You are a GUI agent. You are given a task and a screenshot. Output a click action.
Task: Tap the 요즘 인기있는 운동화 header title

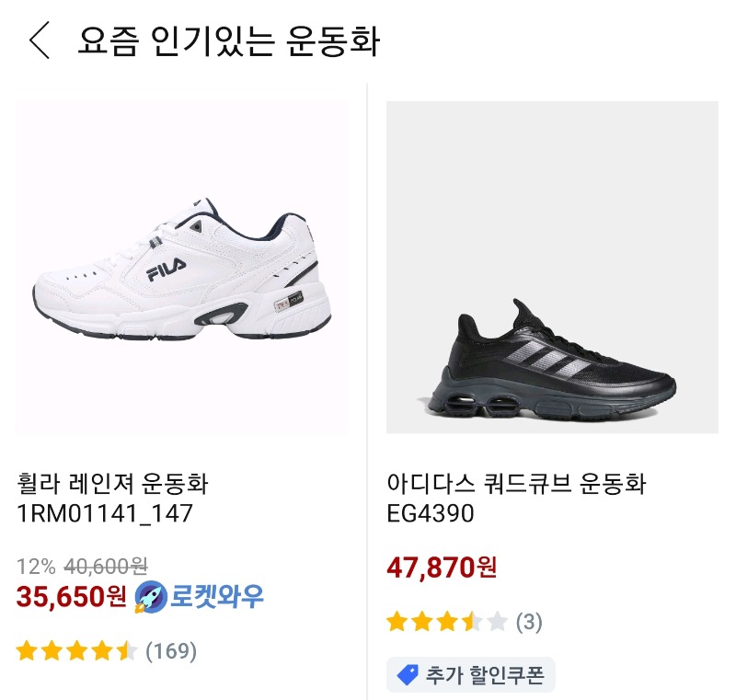(228, 41)
